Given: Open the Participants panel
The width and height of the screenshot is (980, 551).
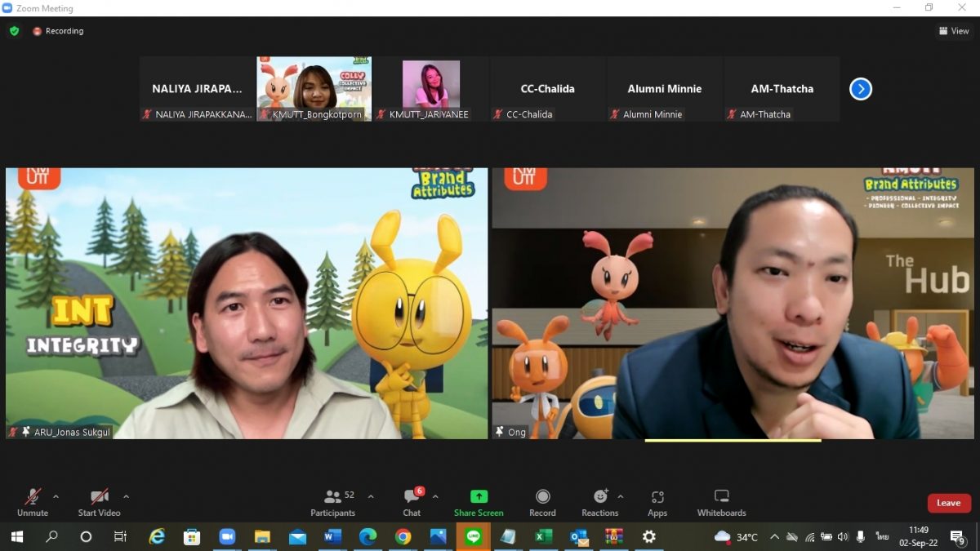Looking at the screenshot, I should [x=333, y=502].
